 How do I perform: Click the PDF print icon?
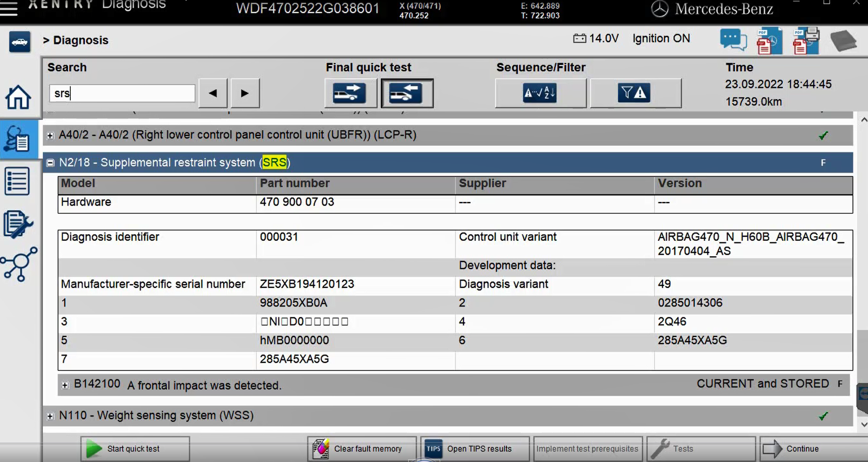(x=806, y=41)
